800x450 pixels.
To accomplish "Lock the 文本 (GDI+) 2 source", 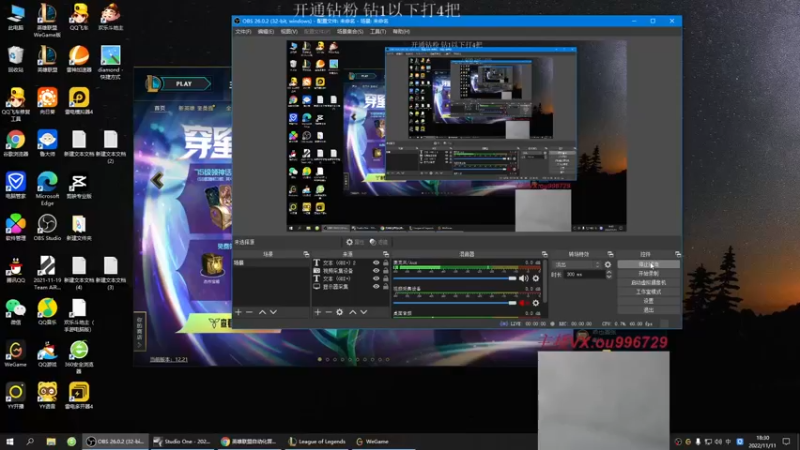I will (x=386, y=263).
